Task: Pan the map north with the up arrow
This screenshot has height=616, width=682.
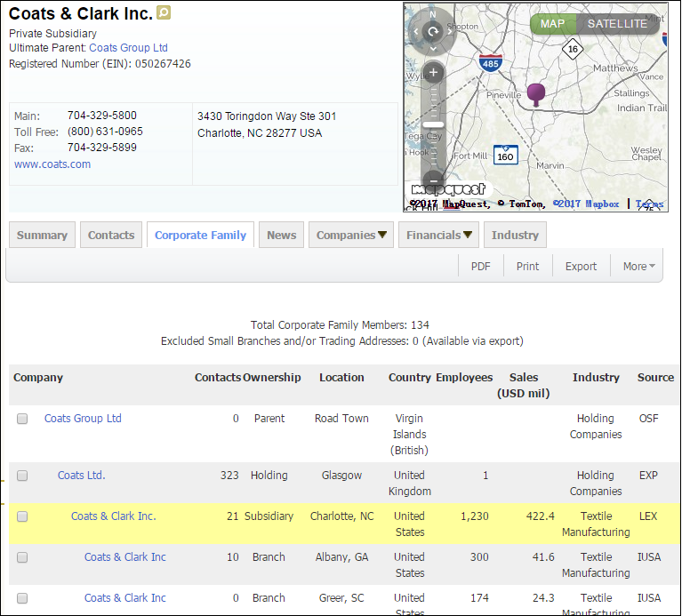Action: point(433,14)
